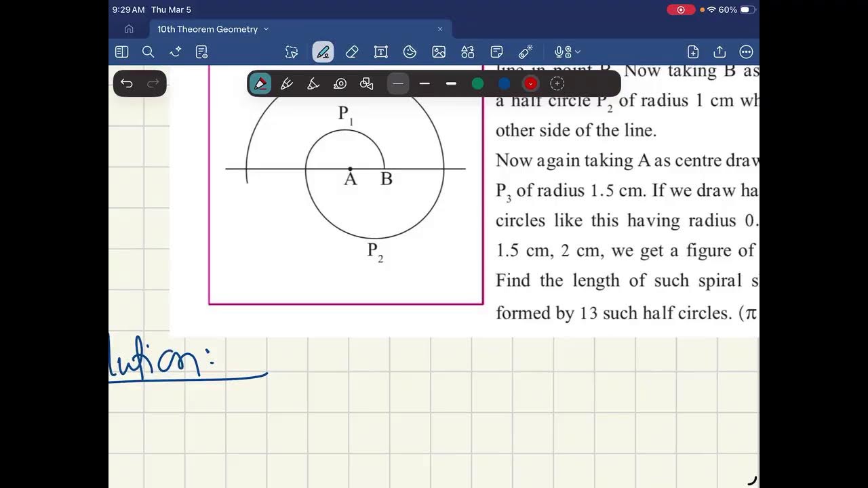Open the page thumbnails sidebar

(122, 52)
